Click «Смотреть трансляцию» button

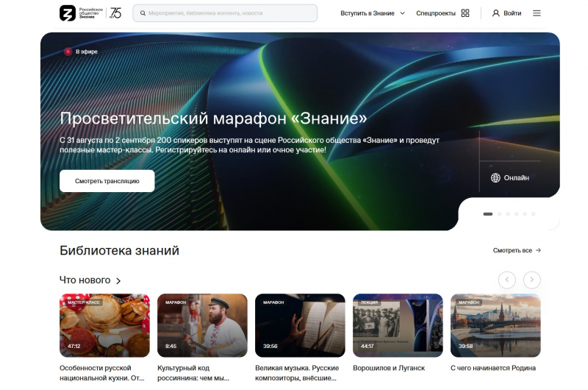[107, 181]
